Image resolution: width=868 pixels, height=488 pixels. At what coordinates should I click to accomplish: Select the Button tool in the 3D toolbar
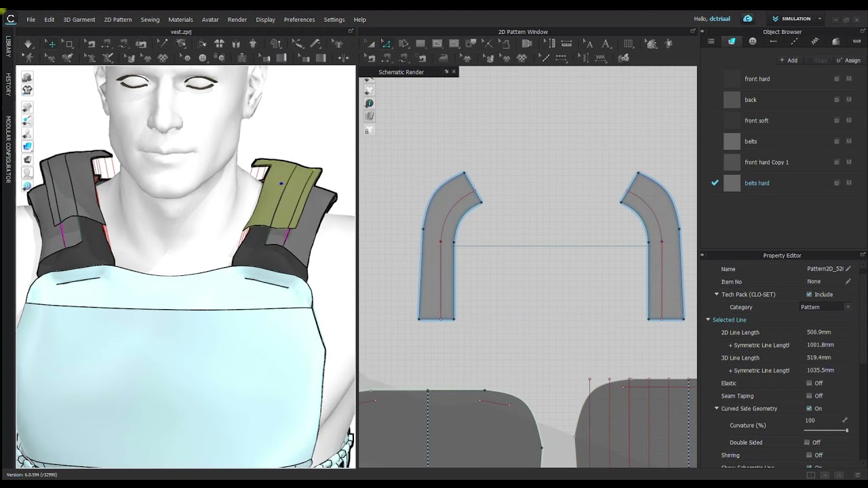[202, 58]
